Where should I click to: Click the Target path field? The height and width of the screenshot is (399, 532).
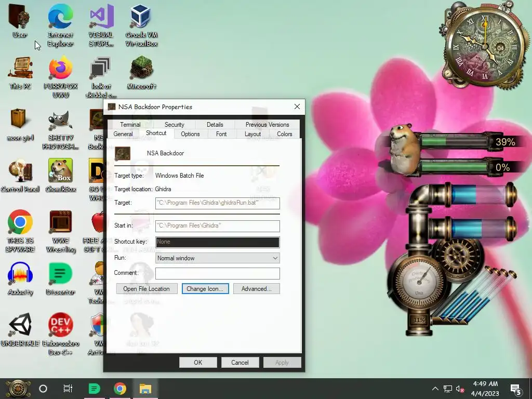[x=218, y=203]
